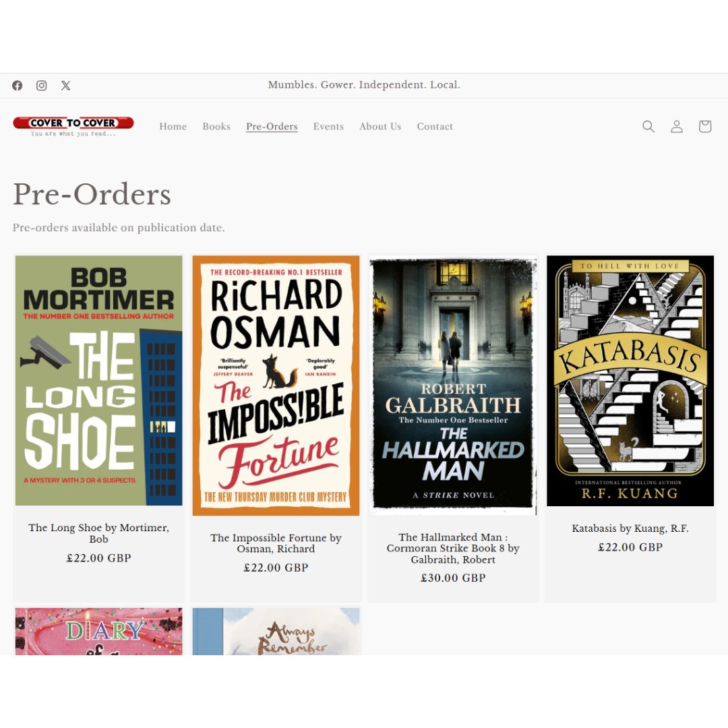
Task: Open the search magnifier icon
Action: pos(648,126)
